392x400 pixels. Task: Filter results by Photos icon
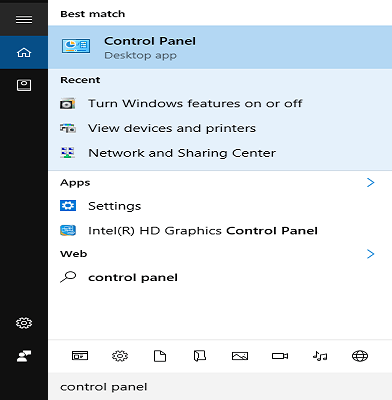click(x=240, y=356)
